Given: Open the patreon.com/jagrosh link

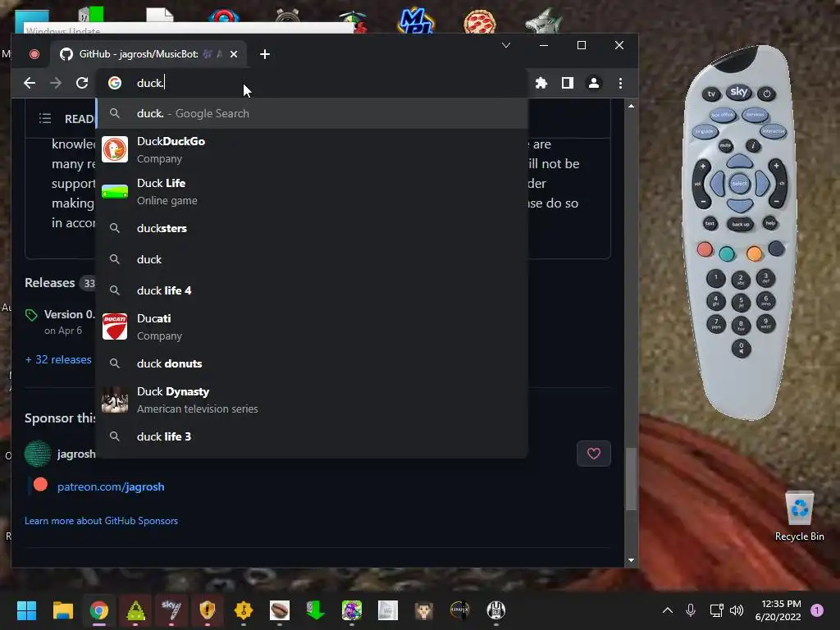Looking at the screenshot, I should [x=111, y=487].
